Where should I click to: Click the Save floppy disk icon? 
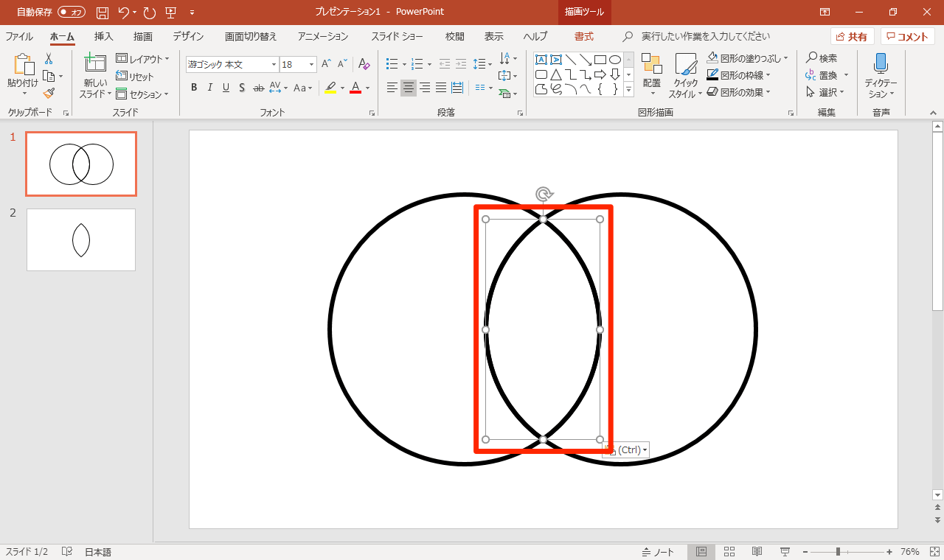[x=103, y=12]
